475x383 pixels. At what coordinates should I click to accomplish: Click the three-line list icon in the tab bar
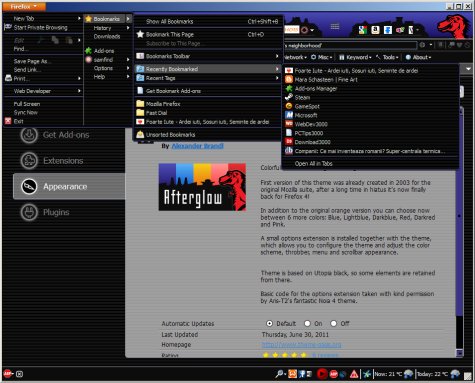[335, 27]
